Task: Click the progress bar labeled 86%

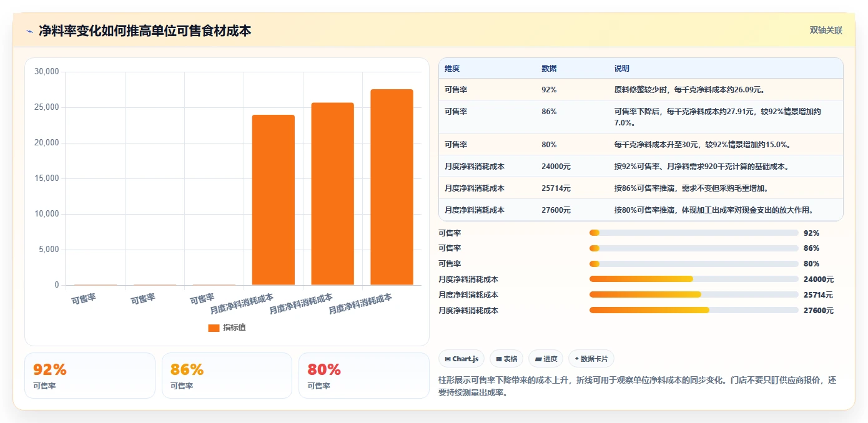Action: tap(694, 248)
